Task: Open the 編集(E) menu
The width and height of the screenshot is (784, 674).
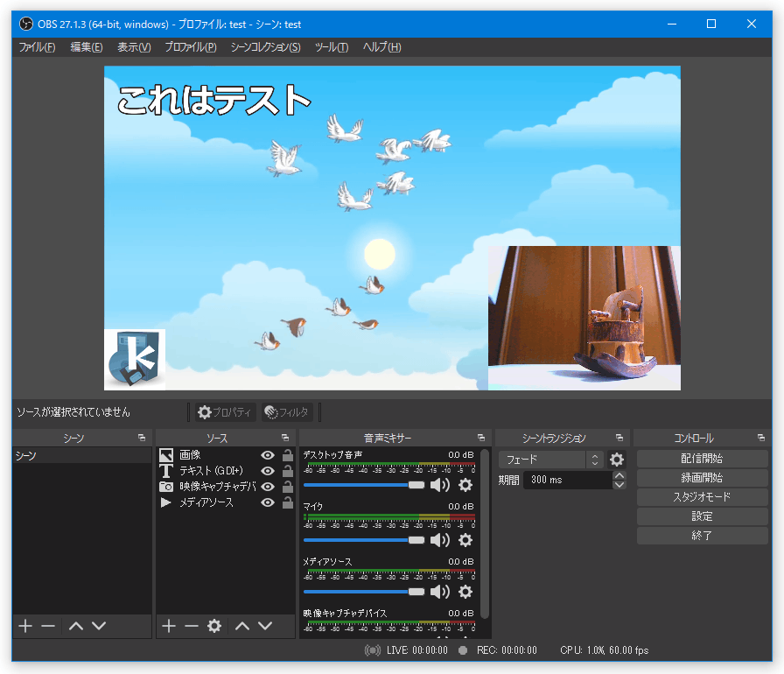Action: 87,47
